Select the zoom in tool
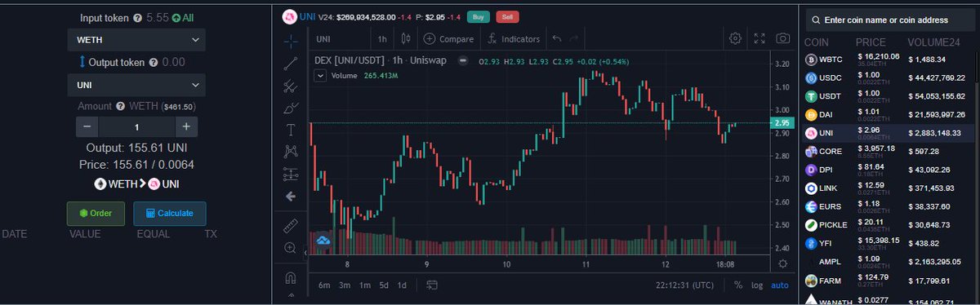This screenshot has height=305, width=980. (x=291, y=247)
